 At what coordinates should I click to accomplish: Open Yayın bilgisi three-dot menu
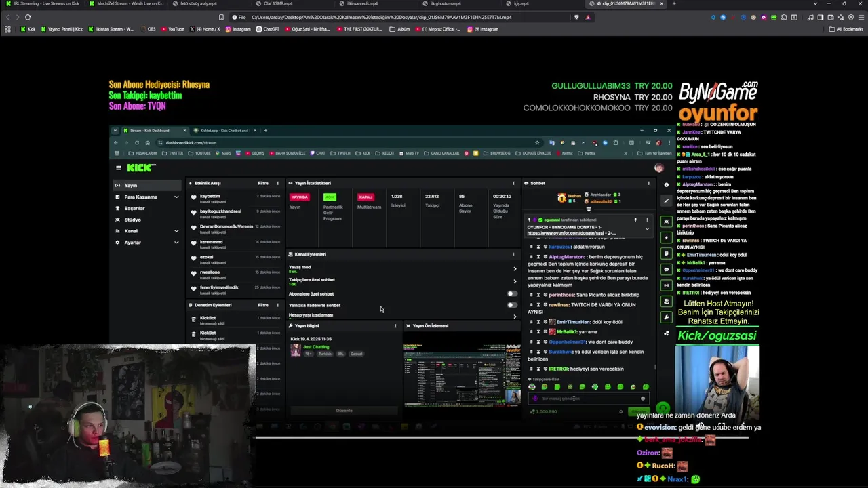click(x=395, y=326)
